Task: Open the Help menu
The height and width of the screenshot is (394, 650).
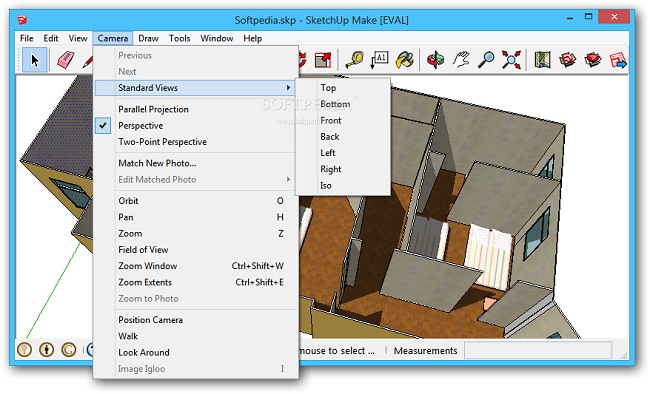Action: (252, 38)
